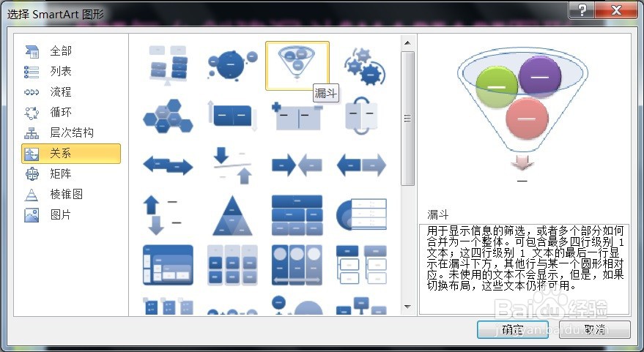The height and width of the screenshot is (352, 644).
Task: Select the Diverging arrows layout
Action: coord(362,165)
